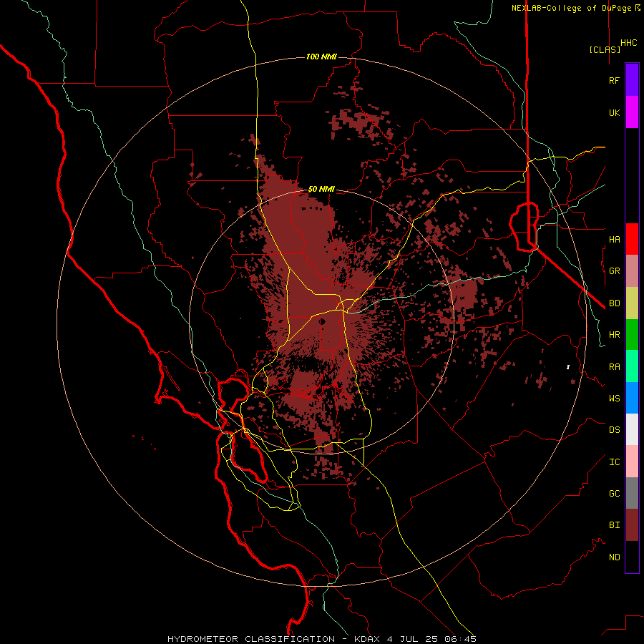Click the BI legend label
This screenshot has height=644, width=644.
[x=614, y=525]
